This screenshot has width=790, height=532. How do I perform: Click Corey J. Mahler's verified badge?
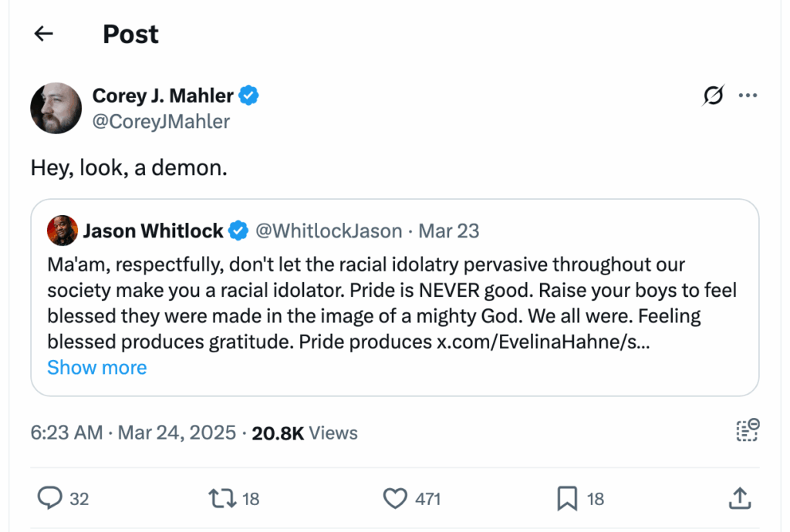248,95
